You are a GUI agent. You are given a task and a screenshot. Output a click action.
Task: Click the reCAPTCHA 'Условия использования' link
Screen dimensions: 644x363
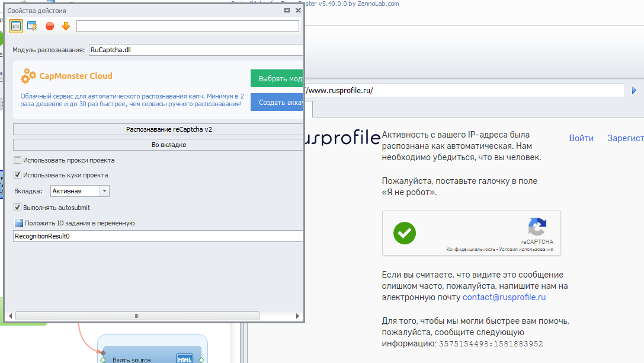526,250
